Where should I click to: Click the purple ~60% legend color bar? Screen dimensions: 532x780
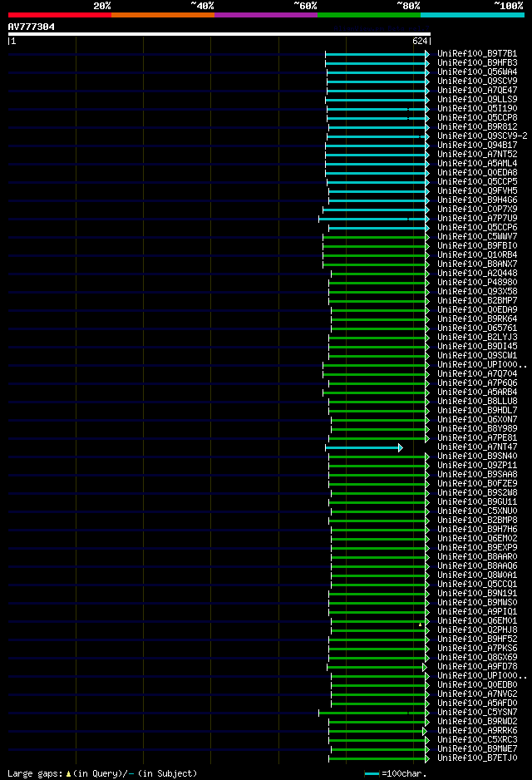(266, 15)
